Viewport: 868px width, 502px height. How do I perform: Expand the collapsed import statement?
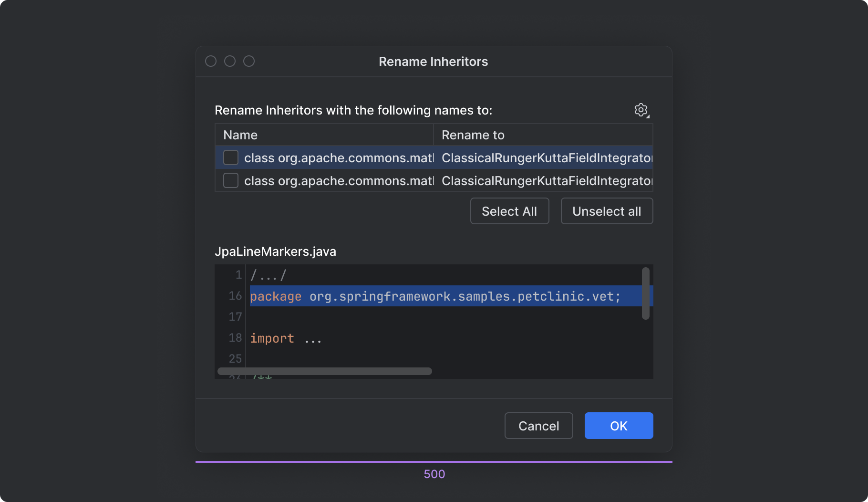[313, 338]
